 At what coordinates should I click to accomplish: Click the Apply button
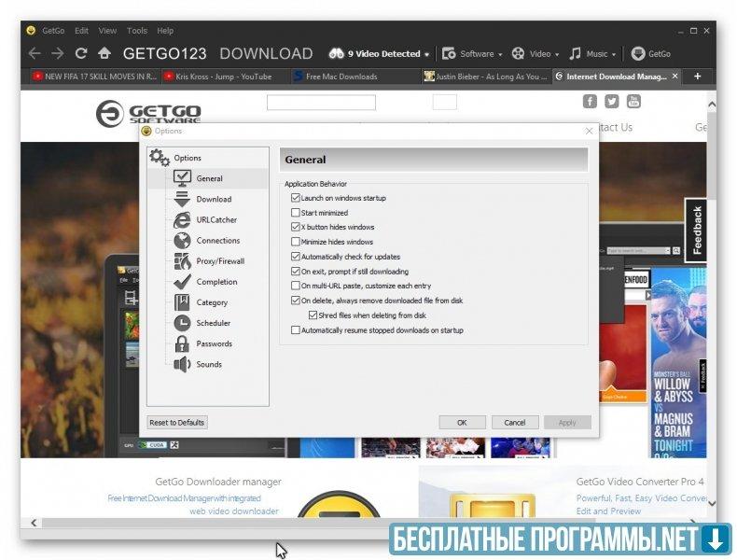[567, 422]
